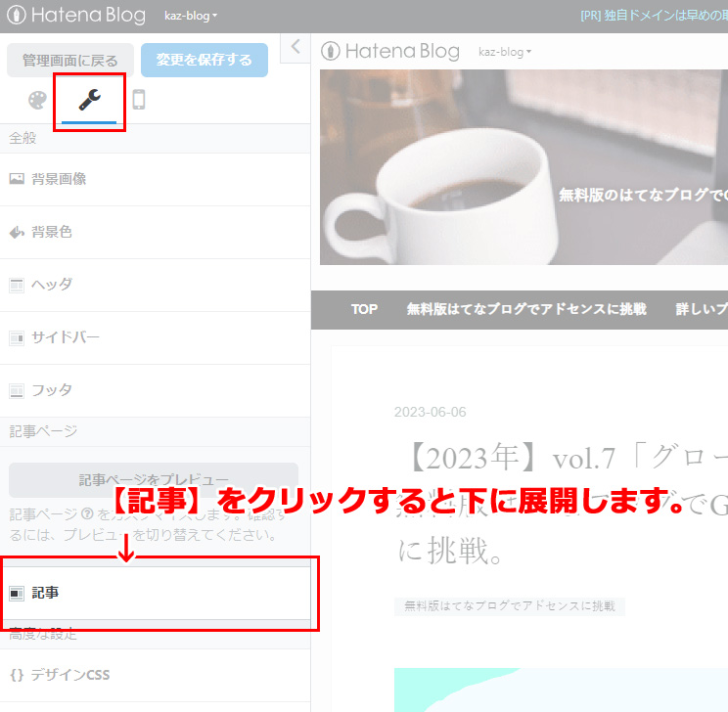
Task: Click the 全般 section heading
Action: point(23,138)
